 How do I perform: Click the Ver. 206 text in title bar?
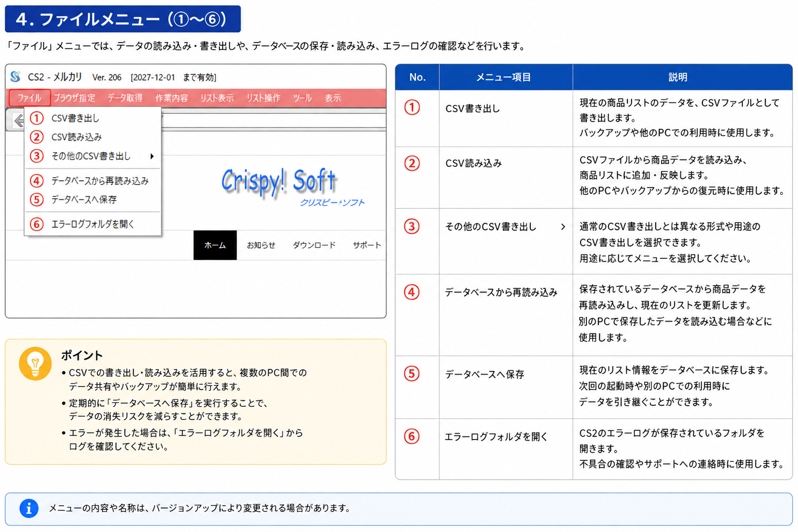pos(107,77)
